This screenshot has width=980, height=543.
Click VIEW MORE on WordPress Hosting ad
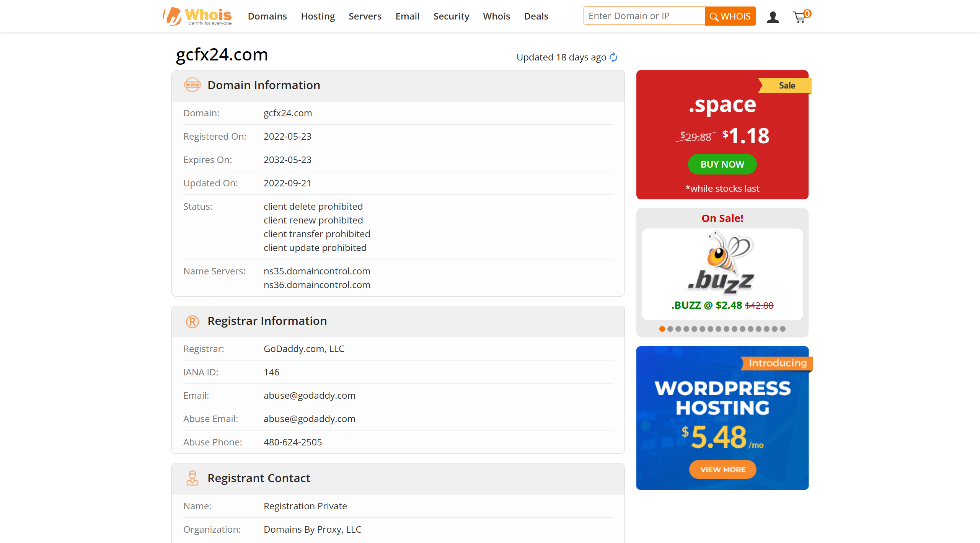click(x=722, y=469)
